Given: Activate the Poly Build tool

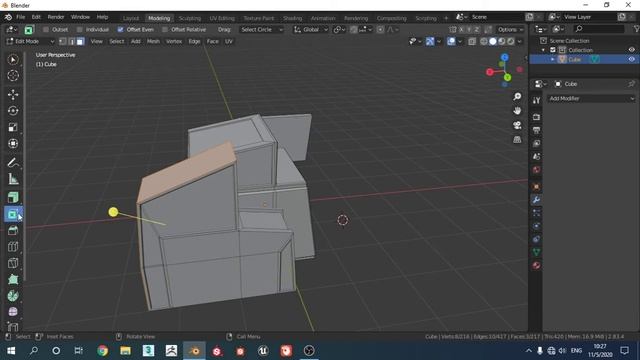Looking at the screenshot, I should point(13,279).
